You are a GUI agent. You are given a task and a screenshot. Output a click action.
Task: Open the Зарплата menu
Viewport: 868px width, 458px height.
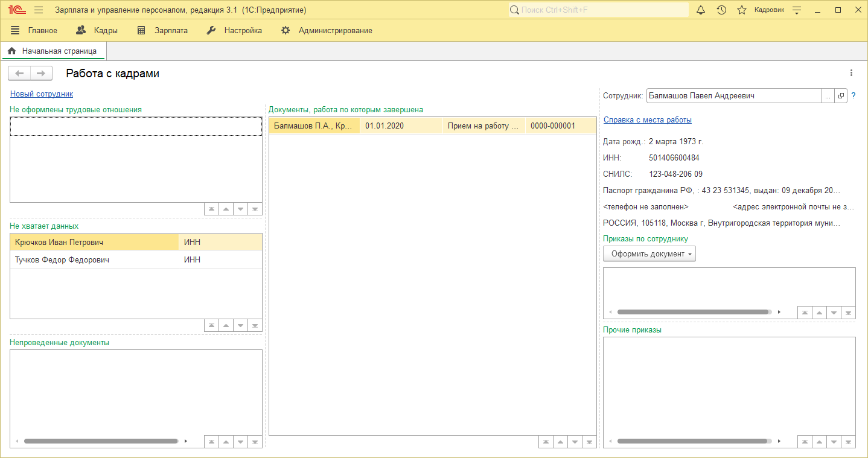162,30
